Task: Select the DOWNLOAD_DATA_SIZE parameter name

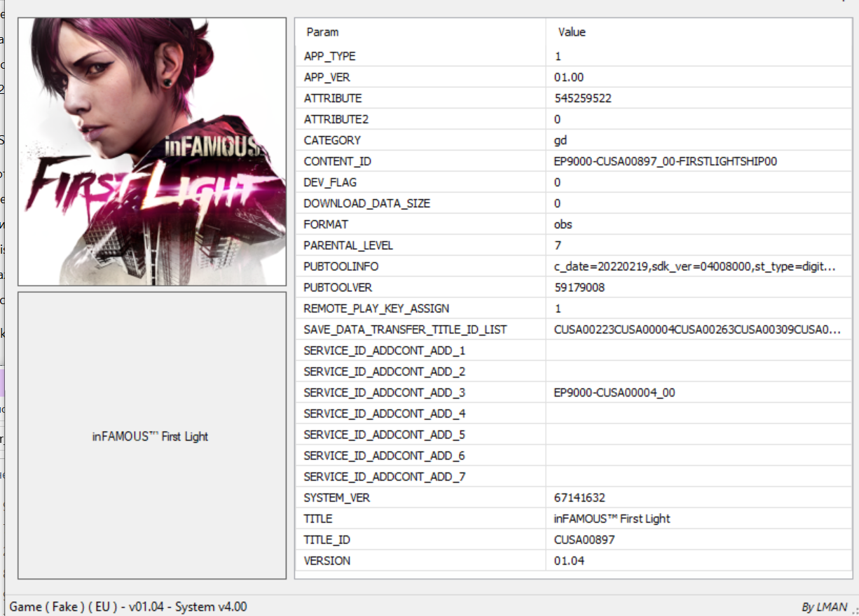Action: click(367, 203)
